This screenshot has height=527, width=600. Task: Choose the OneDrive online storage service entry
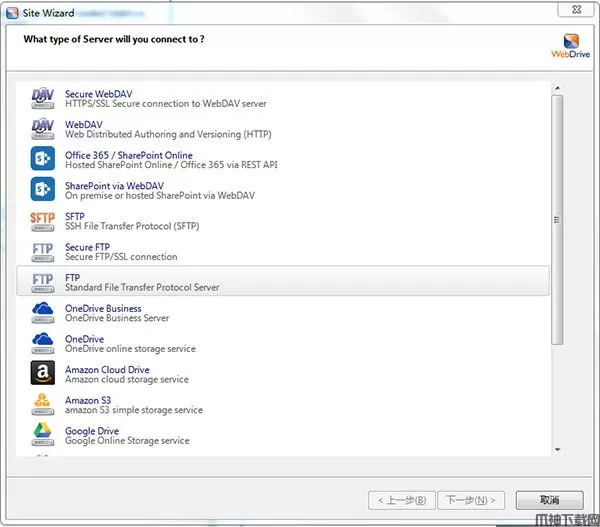pos(130,343)
